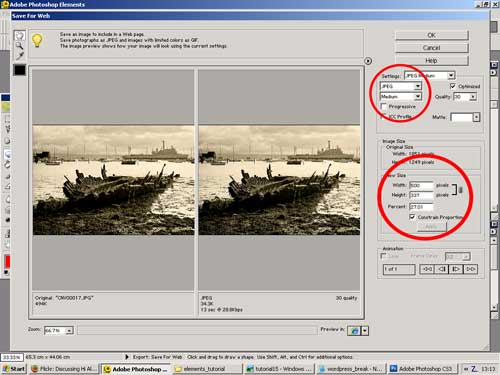Select the Hand tool in Save For Web

(20, 36)
